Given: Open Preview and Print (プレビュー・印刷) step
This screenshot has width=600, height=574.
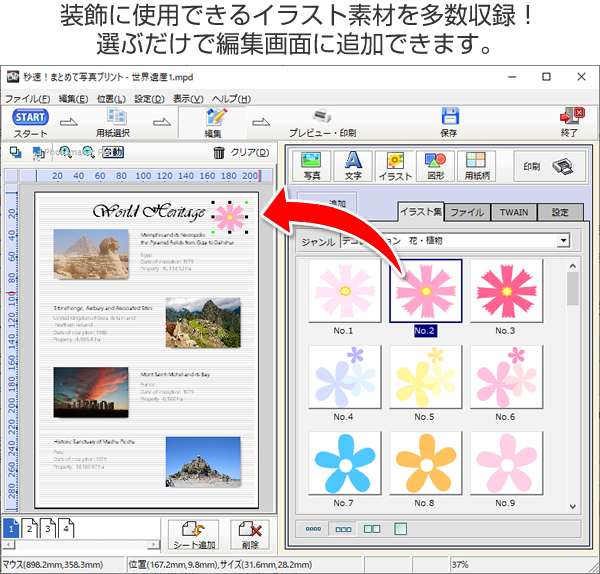Looking at the screenshot, I should [322, 122].
